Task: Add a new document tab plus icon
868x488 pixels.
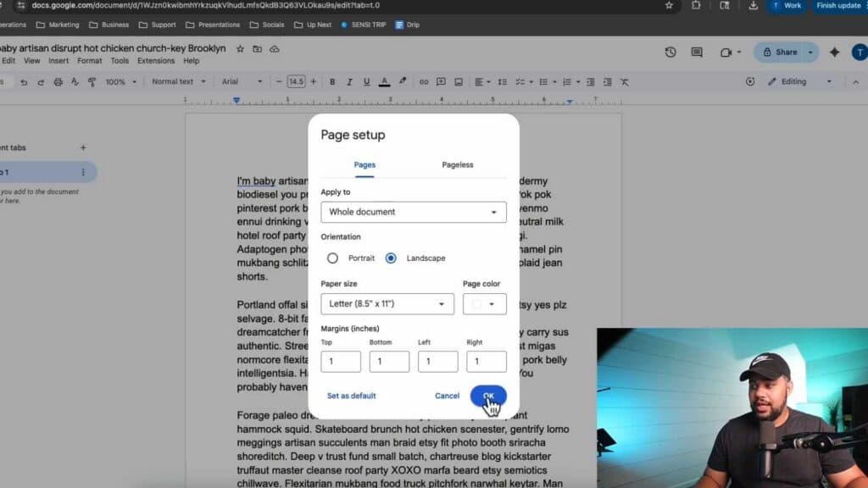Action: click(x=83, y=147)
